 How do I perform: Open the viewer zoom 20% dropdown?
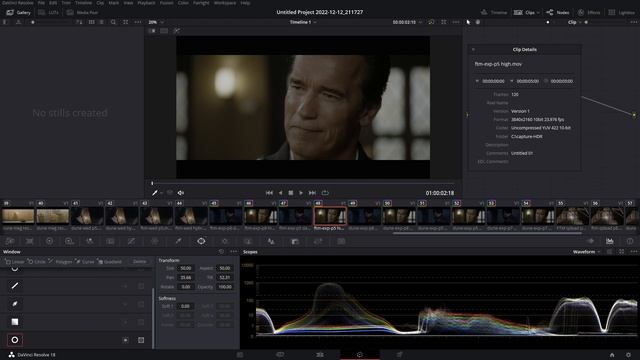156,22
